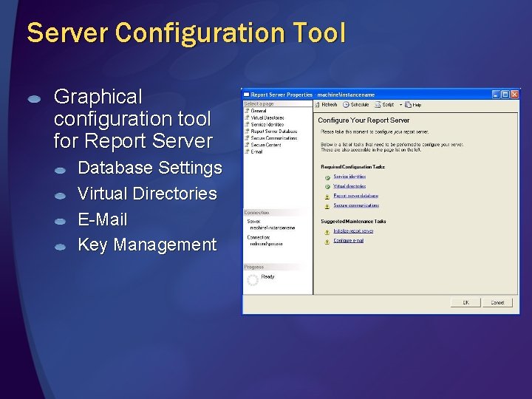Click the 'Ready' status text

point(267,276)
